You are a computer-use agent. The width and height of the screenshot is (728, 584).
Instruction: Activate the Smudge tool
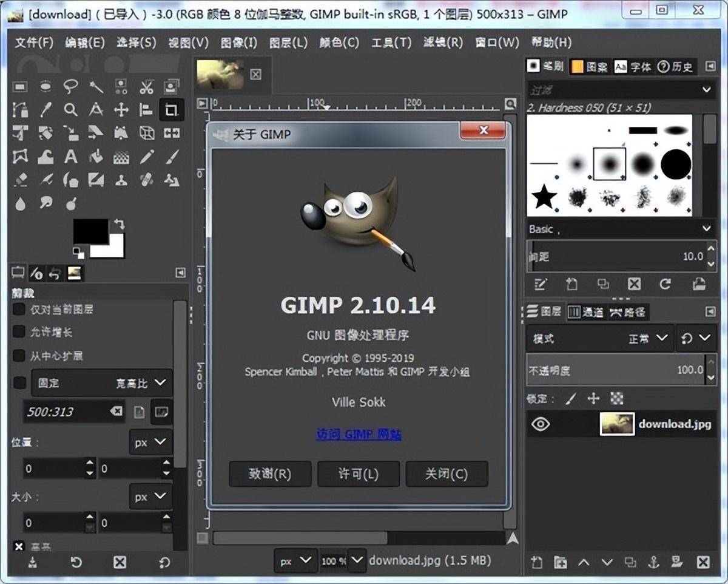[x=45, y=203]
